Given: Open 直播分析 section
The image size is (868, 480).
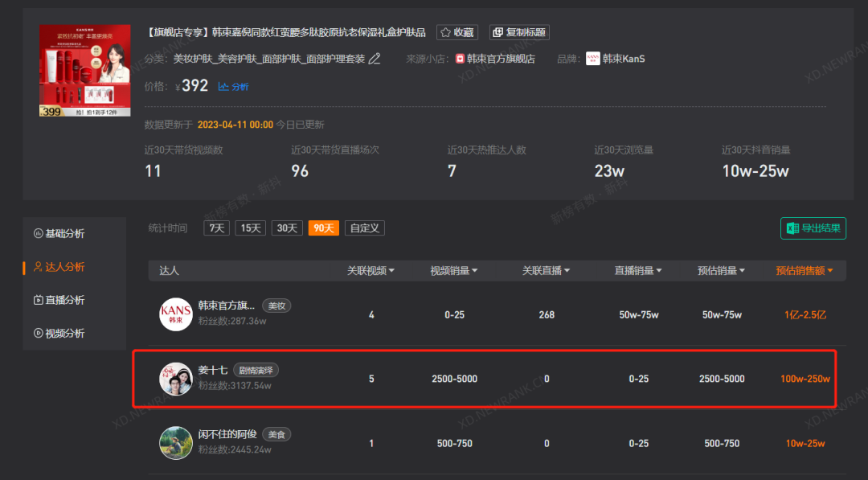Looking at the screenshot, I should (59, 300).
